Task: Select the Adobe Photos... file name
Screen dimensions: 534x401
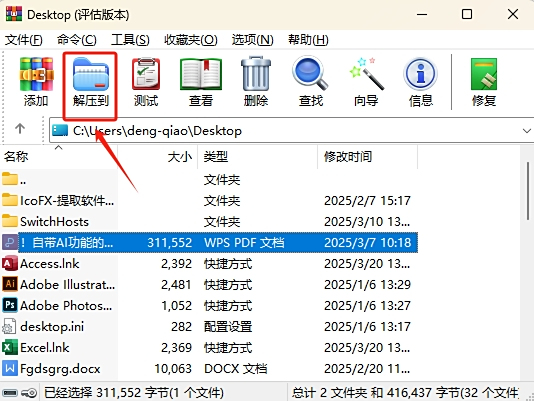Action: pos(66,306)
